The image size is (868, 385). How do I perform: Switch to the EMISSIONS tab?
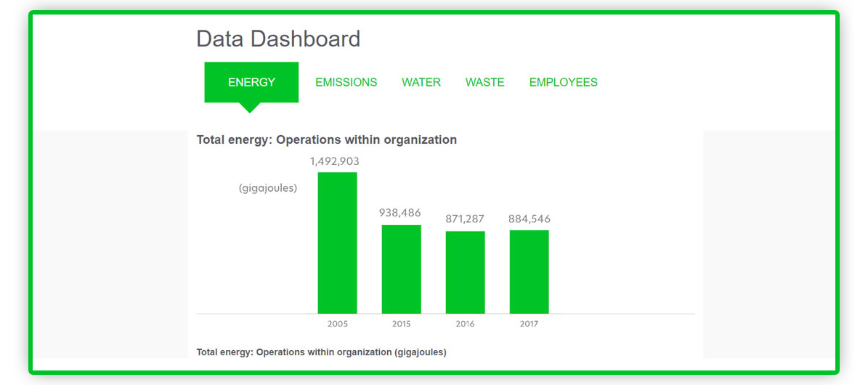346,83
